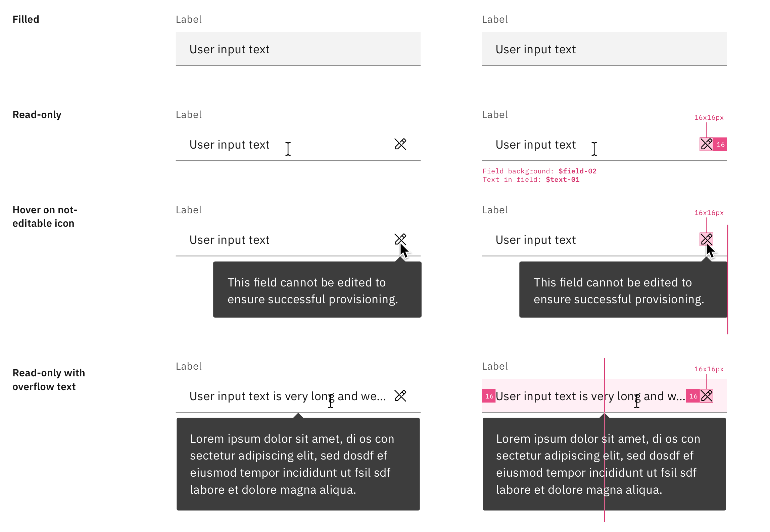Click the 'Hover on not-editable icon' heading

(x=45, y=216)
